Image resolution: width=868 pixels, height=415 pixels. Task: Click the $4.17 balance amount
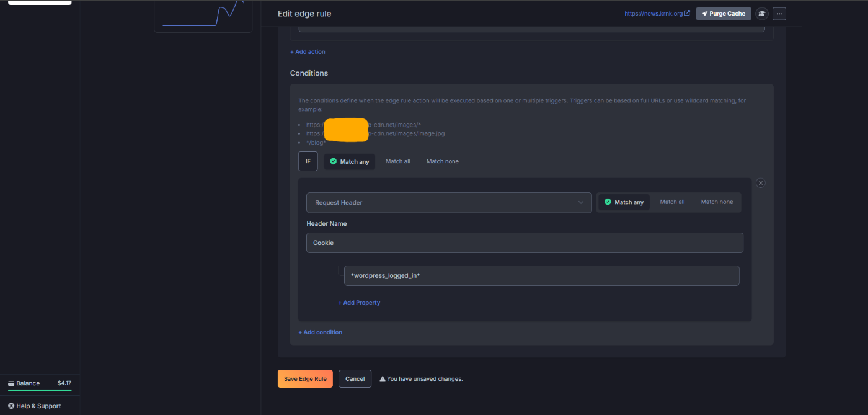[x=64, y=383]
